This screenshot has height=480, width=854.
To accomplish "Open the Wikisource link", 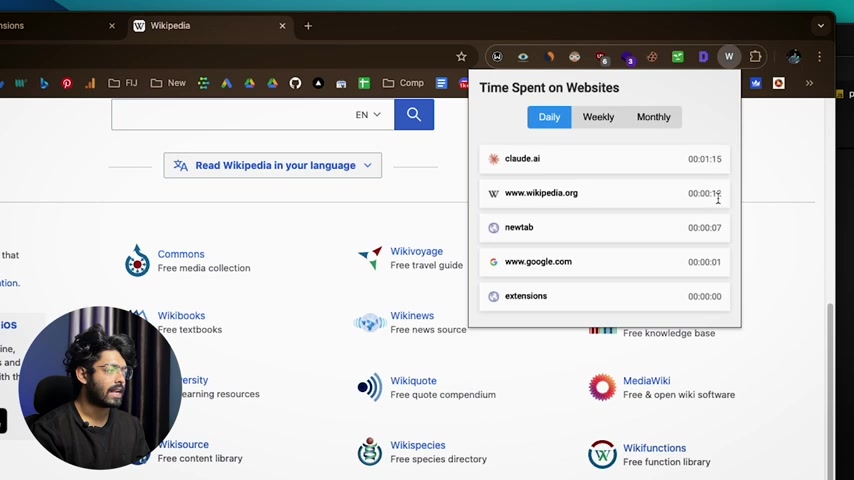I will (184, 445).
